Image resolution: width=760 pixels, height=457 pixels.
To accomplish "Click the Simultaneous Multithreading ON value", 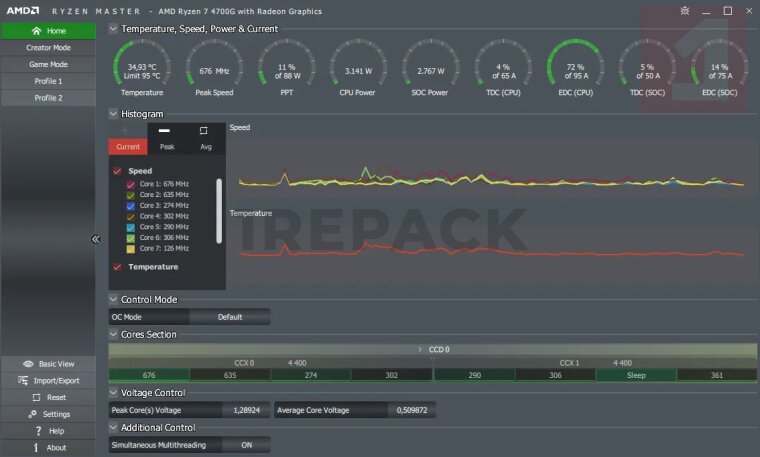I will [246, 444].
